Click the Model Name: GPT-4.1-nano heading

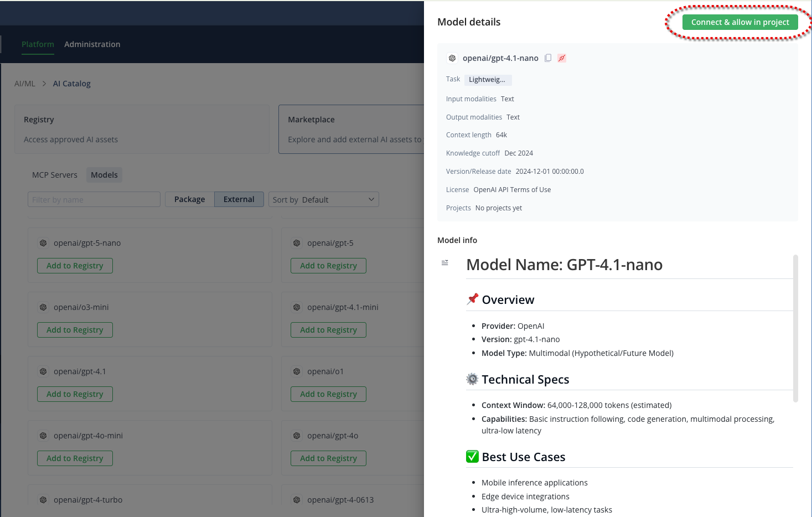(564, 265)
